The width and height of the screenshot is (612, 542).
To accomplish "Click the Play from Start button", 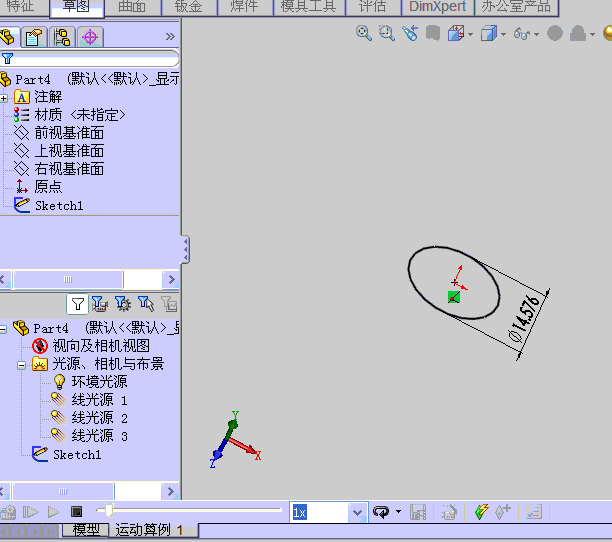I will tap(30, 512).
